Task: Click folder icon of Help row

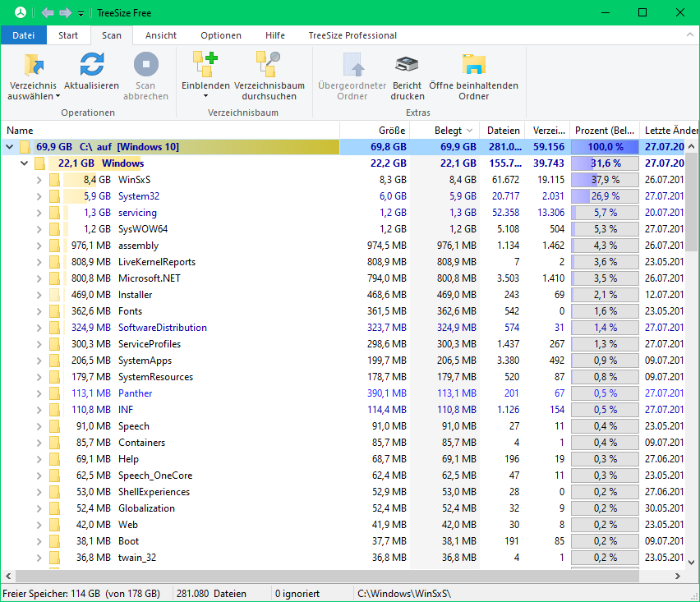Action: [54, 459]
